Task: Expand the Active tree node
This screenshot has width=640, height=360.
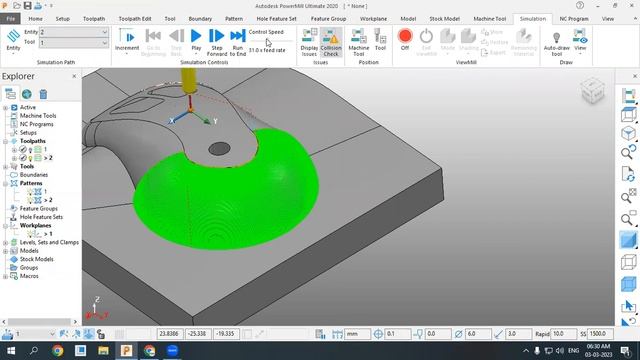Action: click(5, 108)
